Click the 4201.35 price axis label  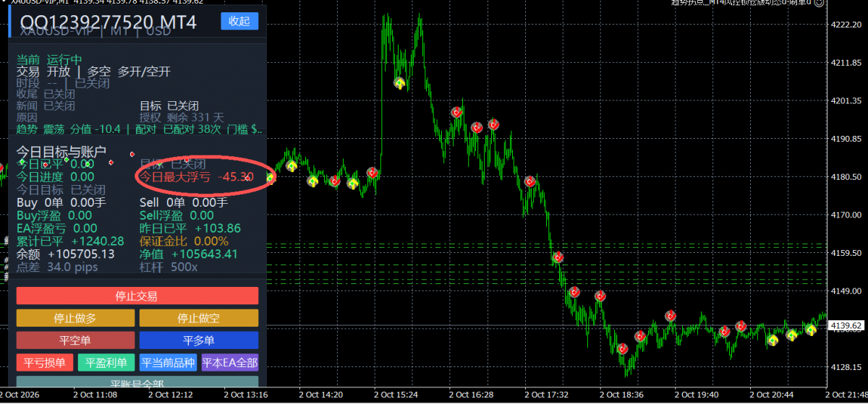[x=846, y=100]
